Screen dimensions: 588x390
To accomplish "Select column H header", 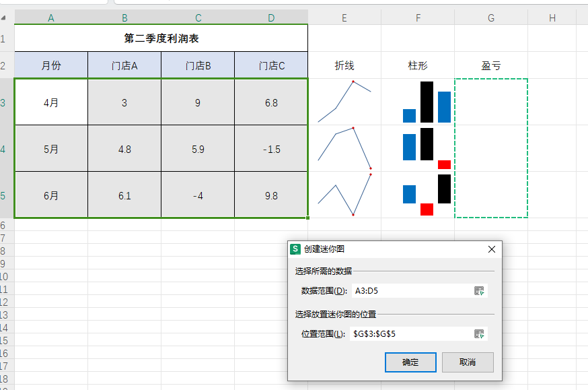I will [x=552, y=18].
